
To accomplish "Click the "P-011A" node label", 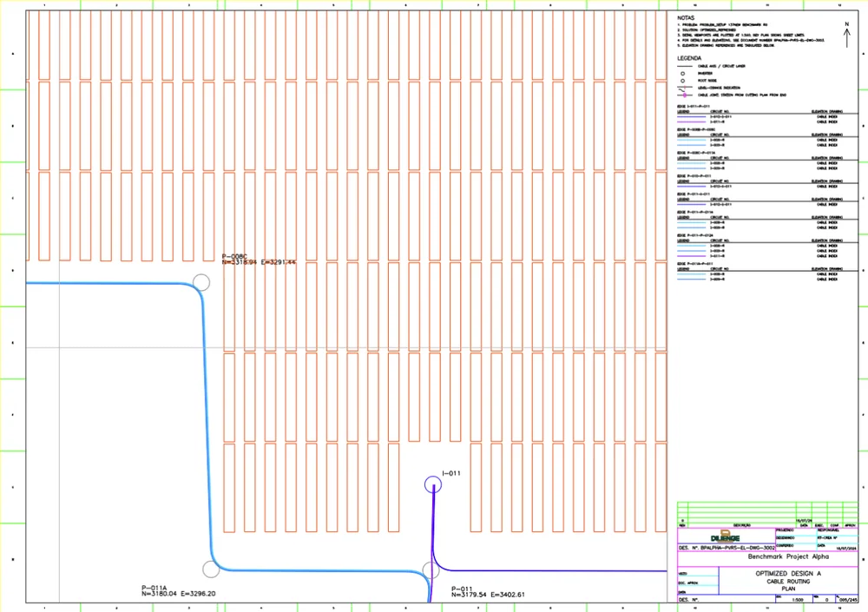I will (154, 588).
